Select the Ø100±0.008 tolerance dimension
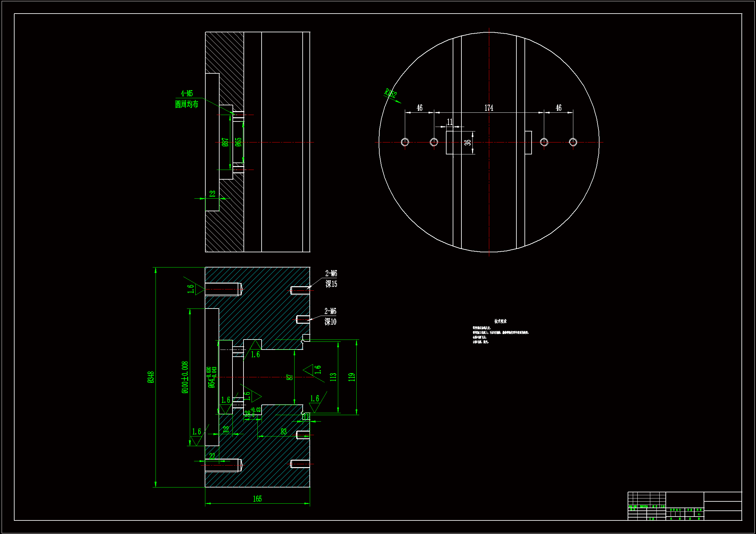The width and height of the screenshot is (756, 534). (x=185, y=377)
